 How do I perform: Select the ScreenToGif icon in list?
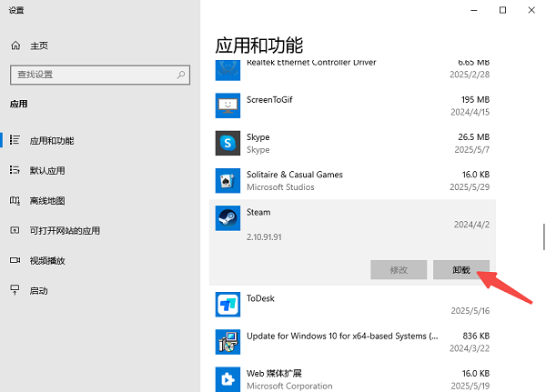(x=227, y=106)
